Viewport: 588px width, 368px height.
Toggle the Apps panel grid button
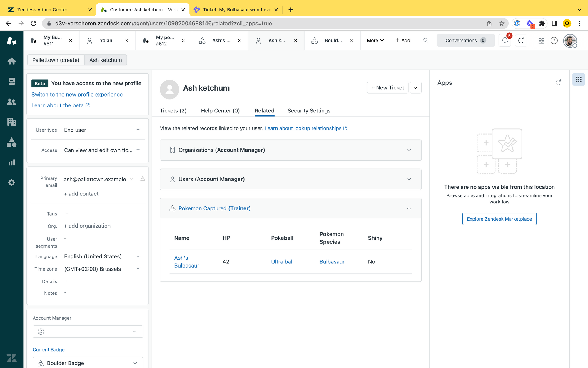click(578, 79)
